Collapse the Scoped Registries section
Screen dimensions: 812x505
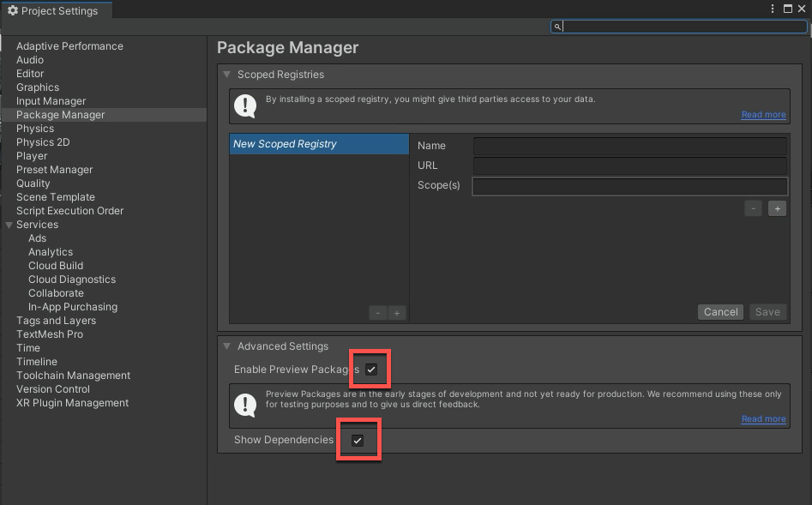[226, 75]
